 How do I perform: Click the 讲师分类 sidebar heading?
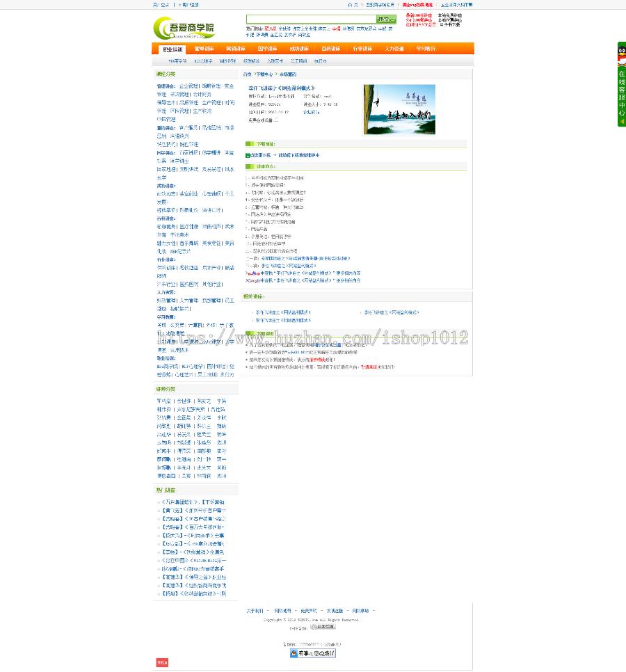(x=166, y=389)
